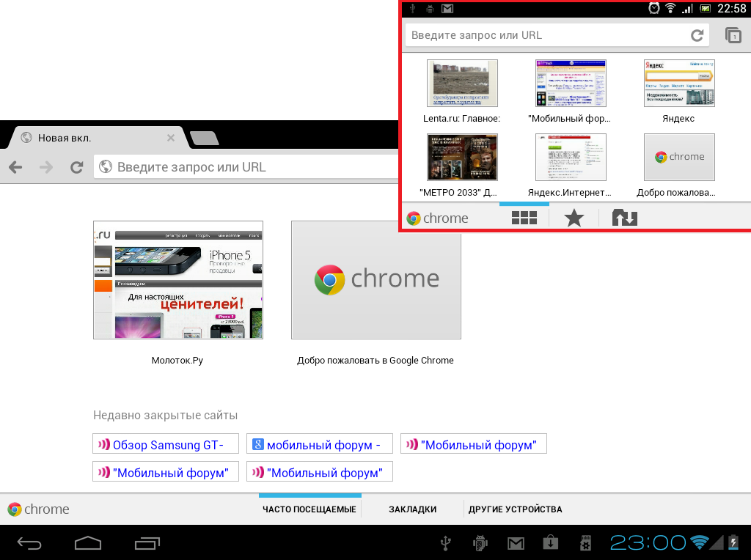This screenshot has height=560, width=751.
Task: Tap the Android Back navigation button
Action: (x=29, y=543)
